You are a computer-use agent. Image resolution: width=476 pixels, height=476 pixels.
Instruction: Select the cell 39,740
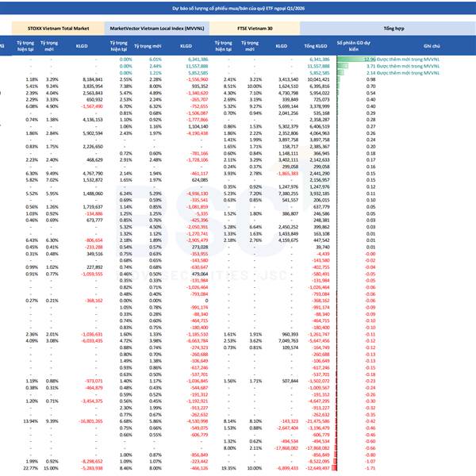coord(323,247)
